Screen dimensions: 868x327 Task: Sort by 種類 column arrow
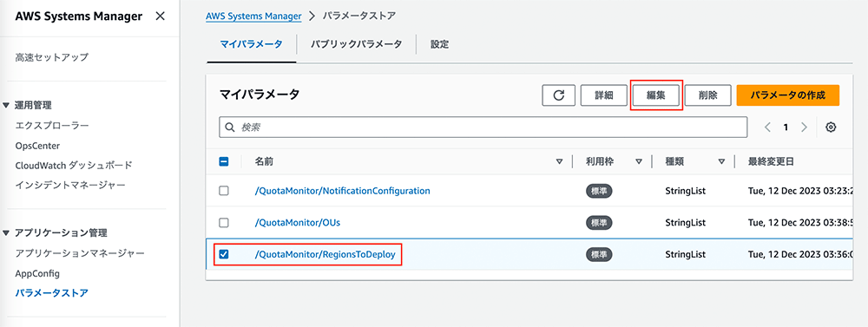[721, 162]
